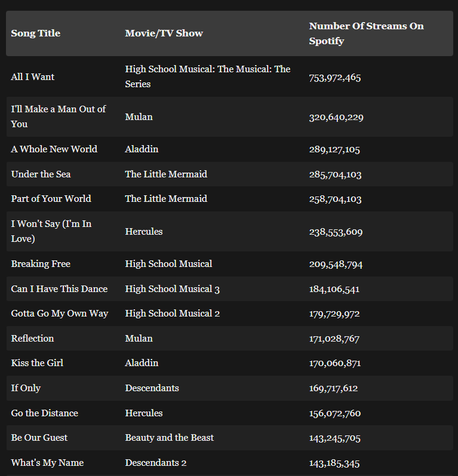Click the Song Title column header

click(x=36, y=33)
